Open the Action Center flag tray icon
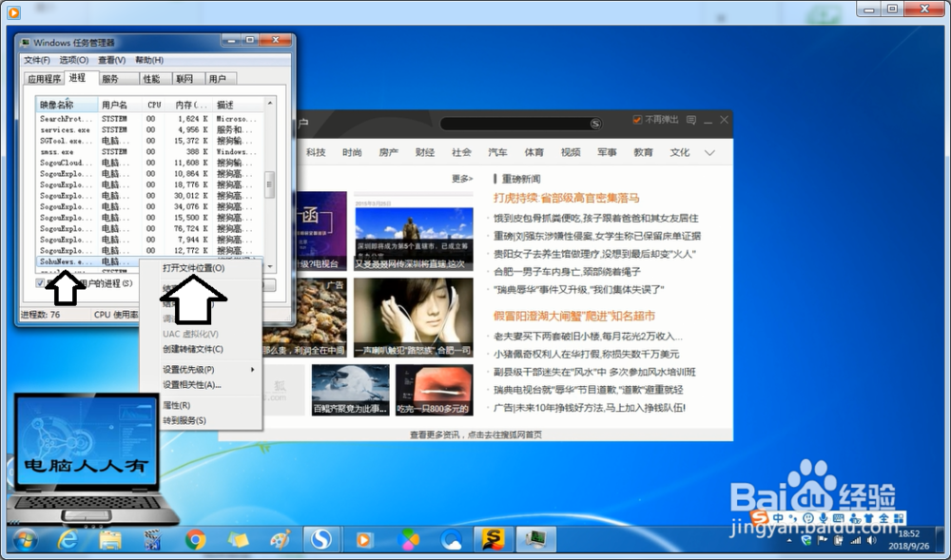 tap(823, 540)
